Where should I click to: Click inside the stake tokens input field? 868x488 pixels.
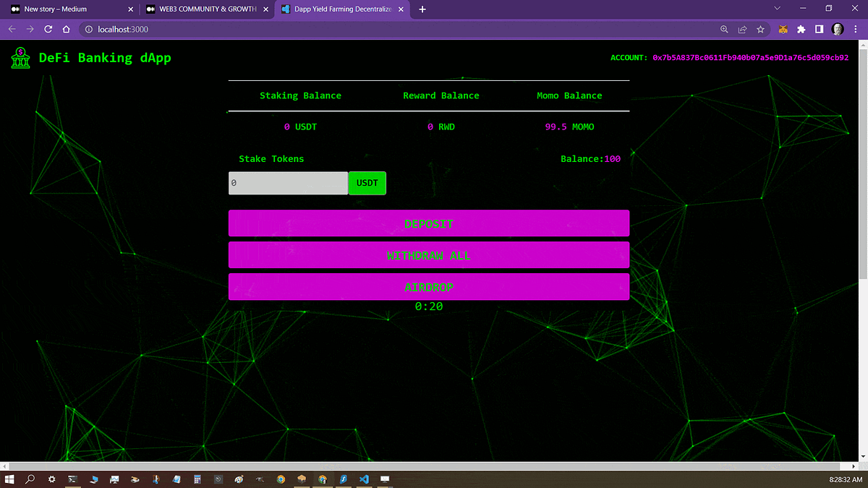[288, 183]
